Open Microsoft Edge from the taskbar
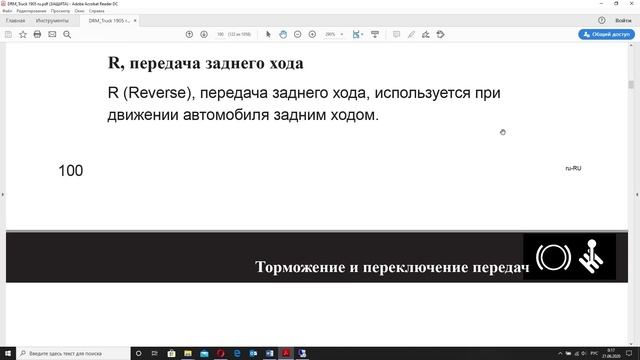 tap(237, 353)
